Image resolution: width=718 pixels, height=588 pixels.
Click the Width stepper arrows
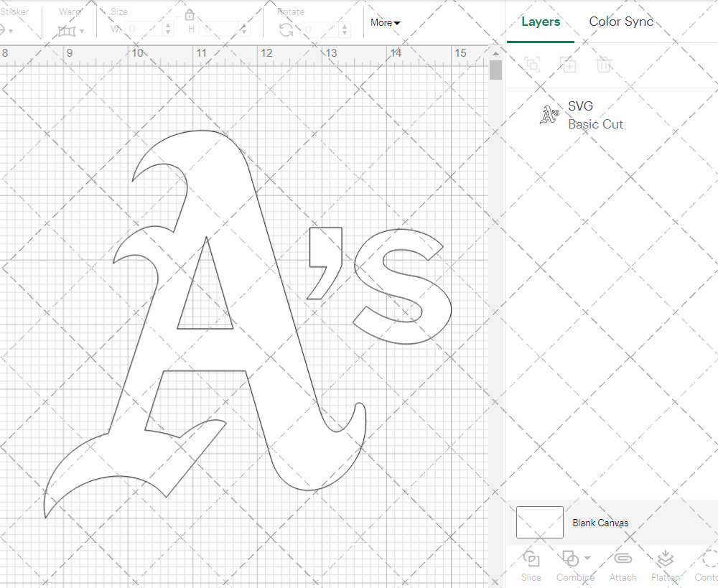coord(169,29)
